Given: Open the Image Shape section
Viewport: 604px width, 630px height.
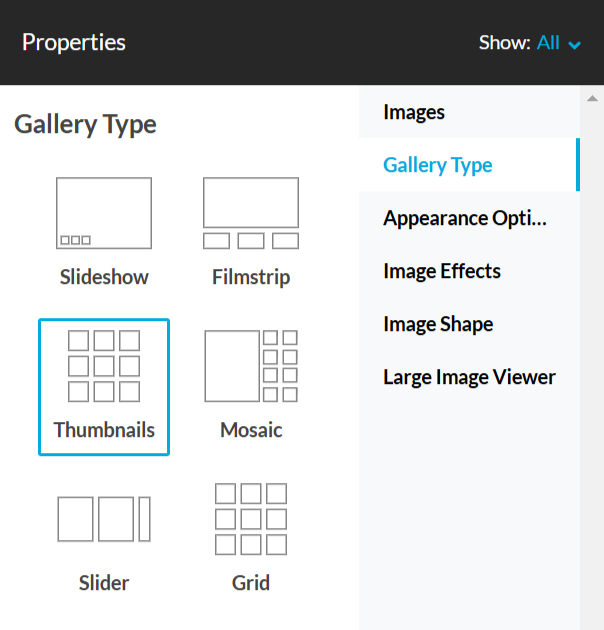Looking at the screenshot, I should (x=469, y=324).
